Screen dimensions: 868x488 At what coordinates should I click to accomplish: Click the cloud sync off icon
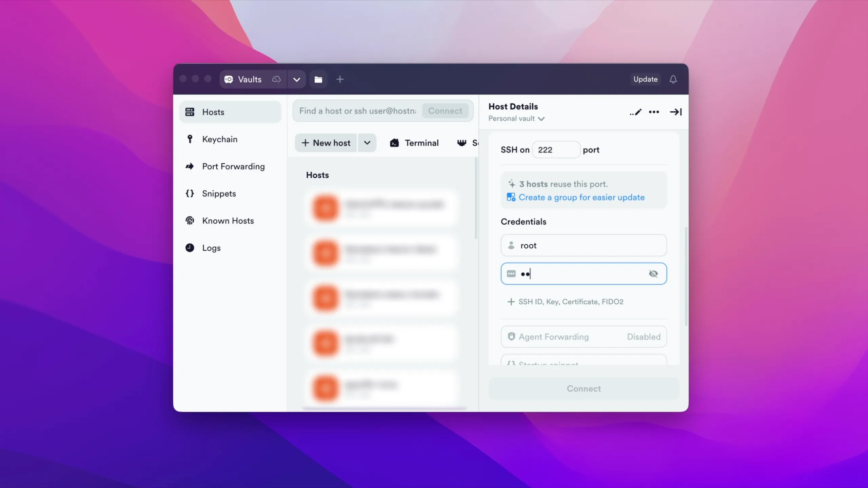coord(276,79)
